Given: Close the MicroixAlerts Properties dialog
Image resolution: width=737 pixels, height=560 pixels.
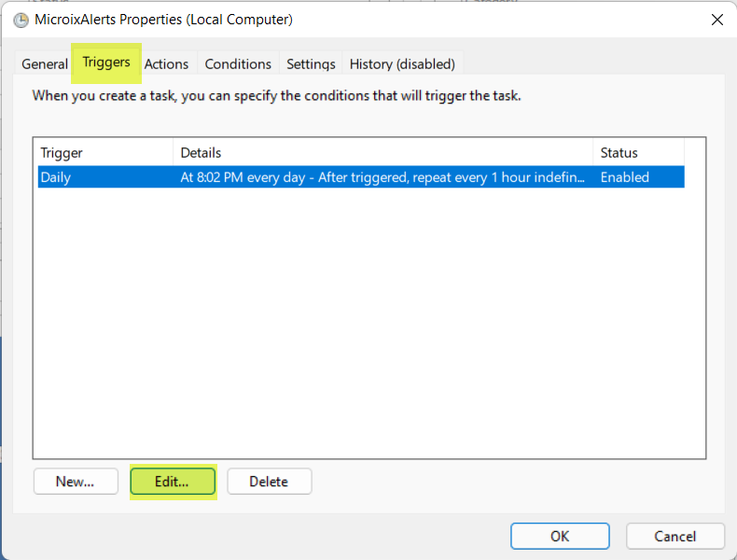Looking at the screenshot, I should click(x=716, y=20).
